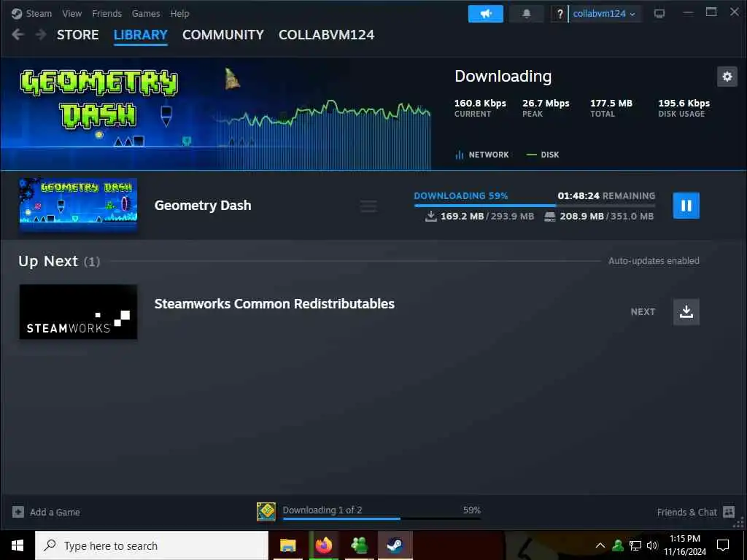This screenshot has height=560, width=747.
Task: Open the Friends menu
Action: point(107,13)
